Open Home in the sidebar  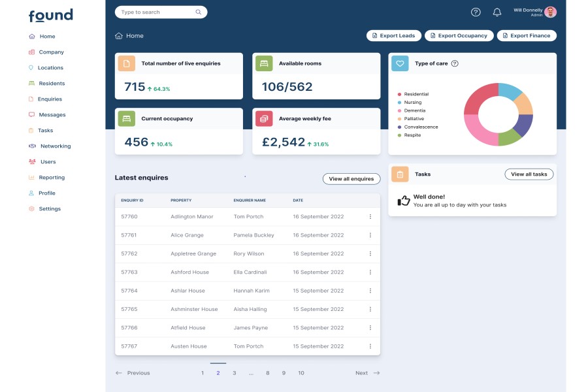tap(42, 37)
